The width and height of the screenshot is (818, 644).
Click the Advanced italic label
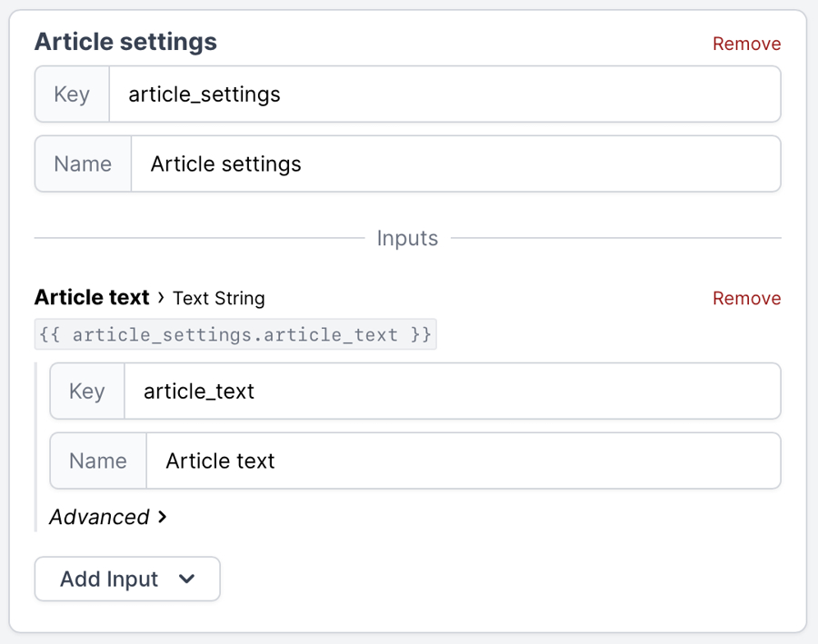98,517
